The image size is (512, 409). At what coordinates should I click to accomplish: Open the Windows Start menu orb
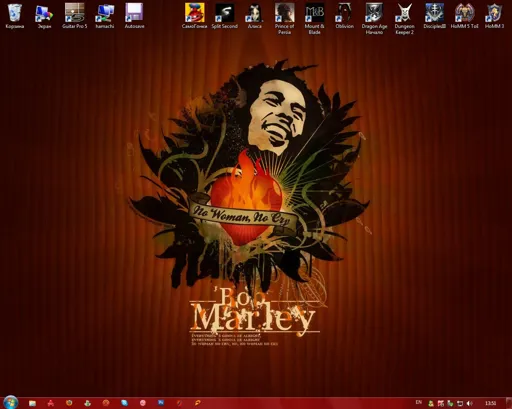[x=11, y=402]
